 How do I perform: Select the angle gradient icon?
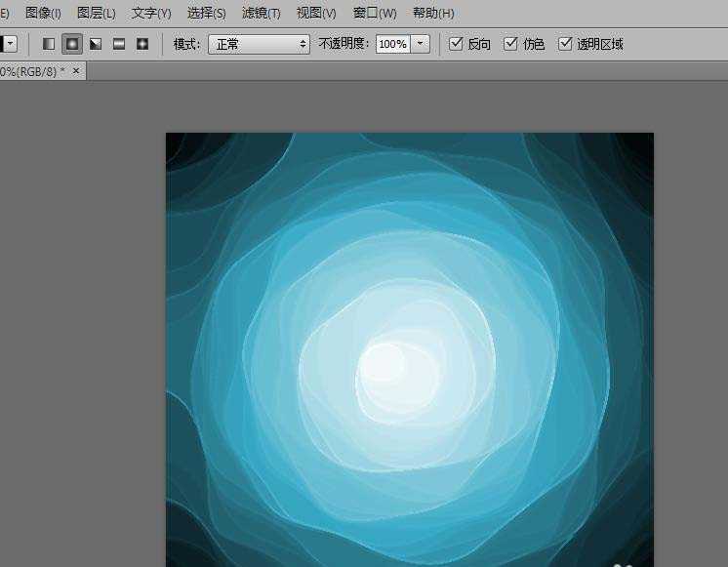(x=96, y=44)
